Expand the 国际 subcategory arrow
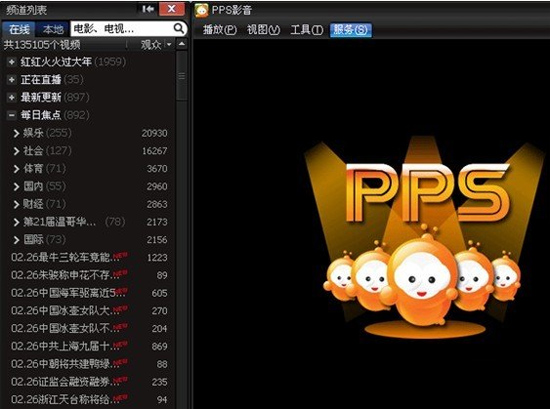This screenshot has width=550, height=409. [16, 240]
